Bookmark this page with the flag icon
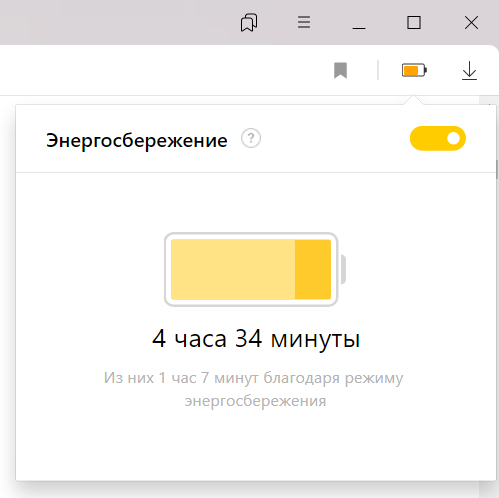This screenshot has height=498, width=499. pyautogui.click(x=340, y=70)
